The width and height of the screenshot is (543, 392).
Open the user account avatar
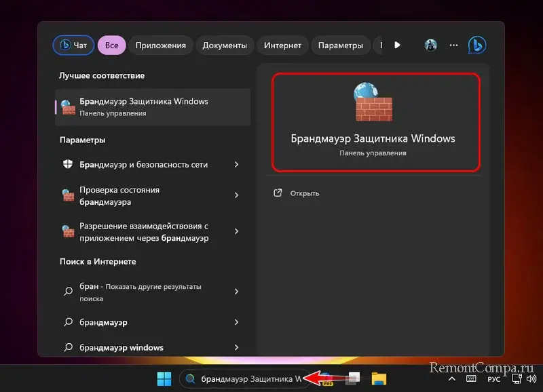pyautogui.click(x=431, y=45)
